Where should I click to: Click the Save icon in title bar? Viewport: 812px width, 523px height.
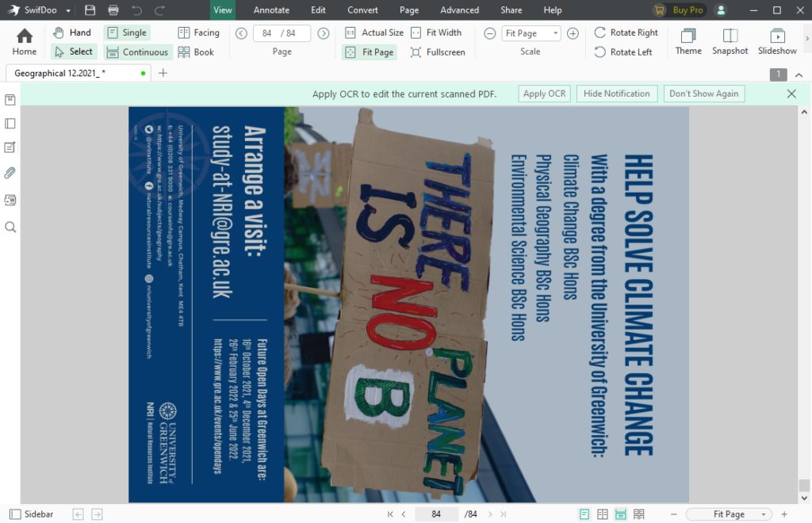coord(90,10)
